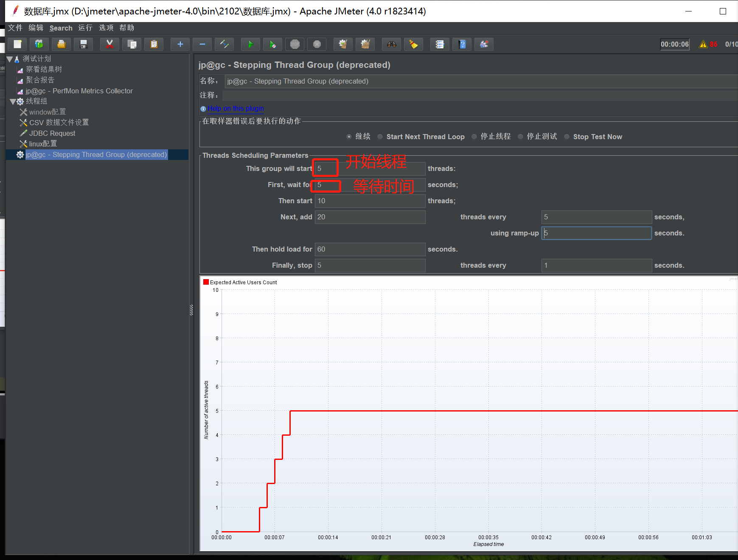Click the Stop test icon
Screen dimensions: 738x560
(295, 44)
